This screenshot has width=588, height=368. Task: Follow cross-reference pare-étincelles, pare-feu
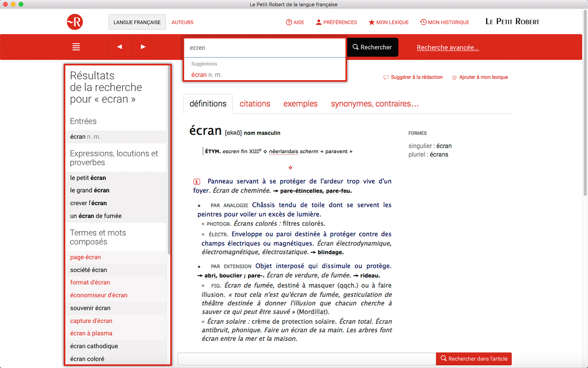click(x=316, y=191)
